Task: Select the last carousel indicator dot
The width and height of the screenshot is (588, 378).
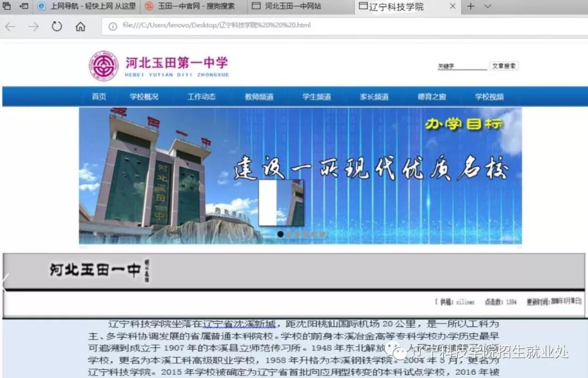Action: (322, 234)
